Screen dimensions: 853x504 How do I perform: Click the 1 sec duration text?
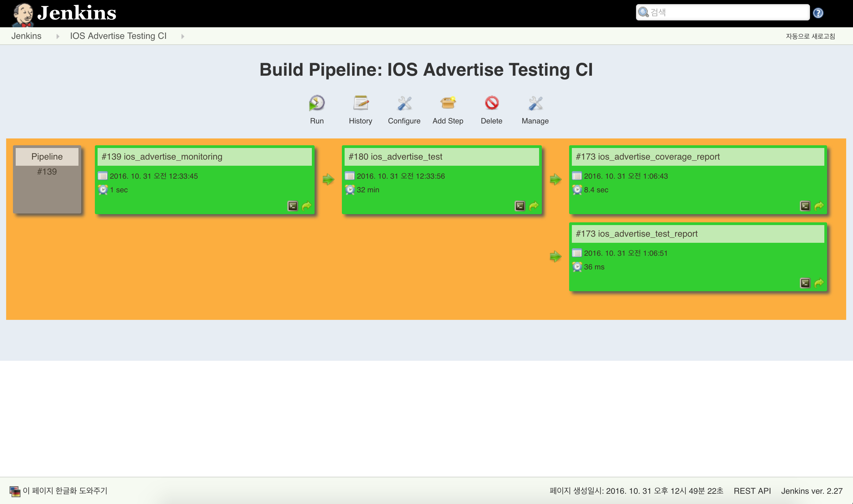[x=119, y=190]
